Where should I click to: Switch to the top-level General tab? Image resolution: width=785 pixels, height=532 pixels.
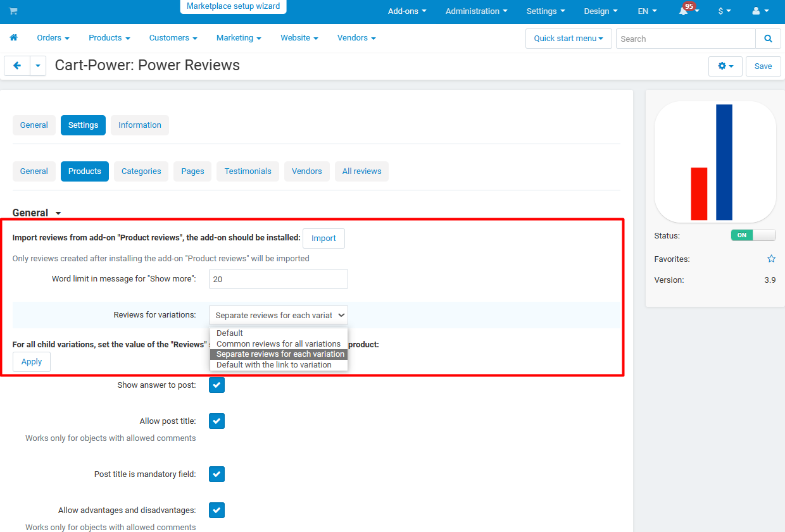[34, 125]
